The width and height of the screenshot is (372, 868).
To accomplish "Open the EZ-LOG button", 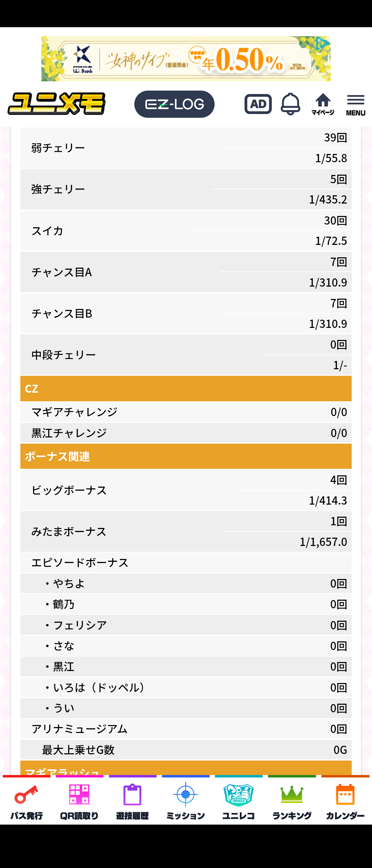I will [174, 104].
